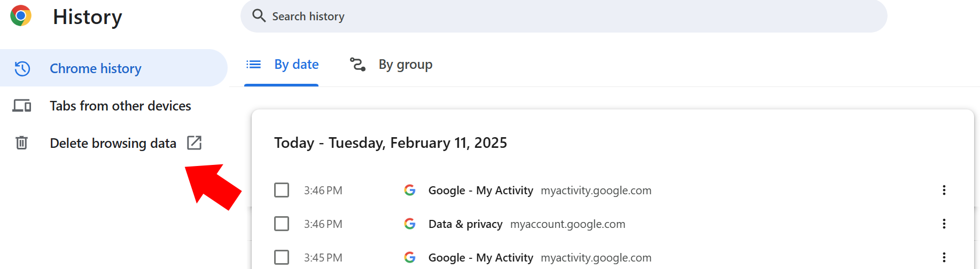Click myaccount.google.com domain text
Screen dimensions: 980x269
coord(567,224)
